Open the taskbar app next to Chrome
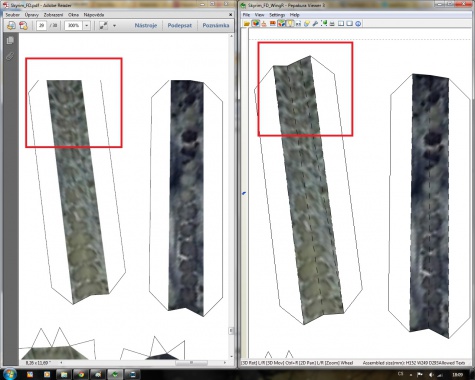Image resolution: width=475 pixels, height=380 pixels. click(98, 374)
